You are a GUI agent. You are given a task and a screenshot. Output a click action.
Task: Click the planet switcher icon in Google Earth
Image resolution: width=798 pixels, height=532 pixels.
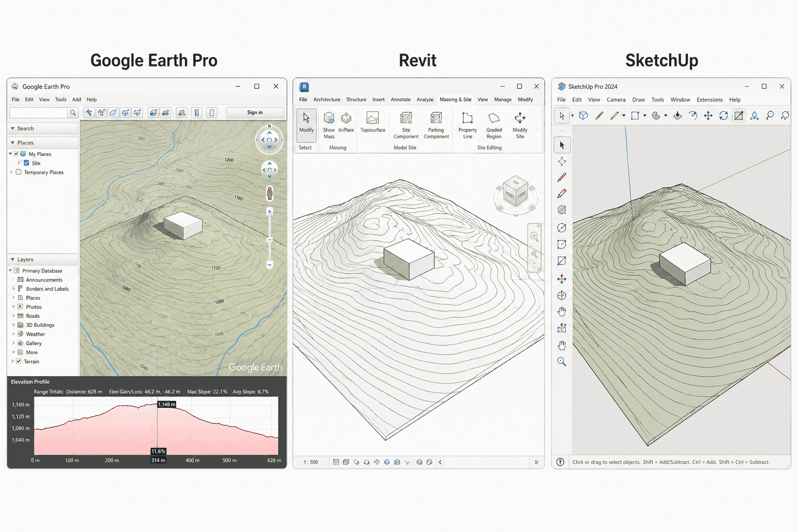(x=181, y=112)
